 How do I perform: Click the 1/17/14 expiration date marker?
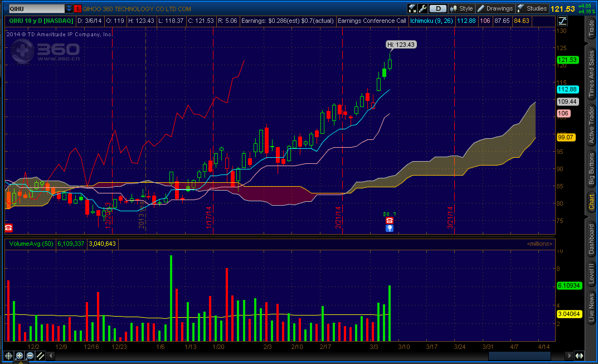pos(209,217)
